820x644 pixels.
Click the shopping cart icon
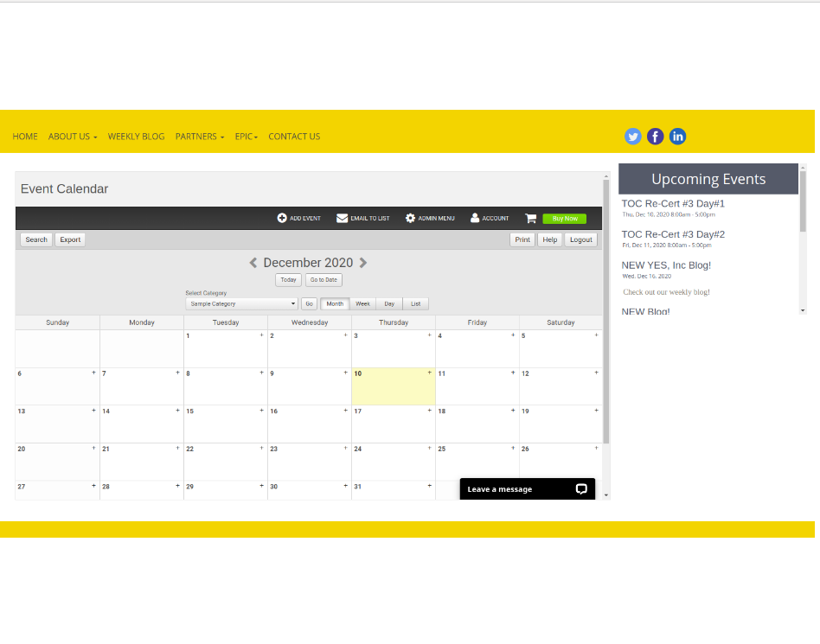(x=530, y=219)
